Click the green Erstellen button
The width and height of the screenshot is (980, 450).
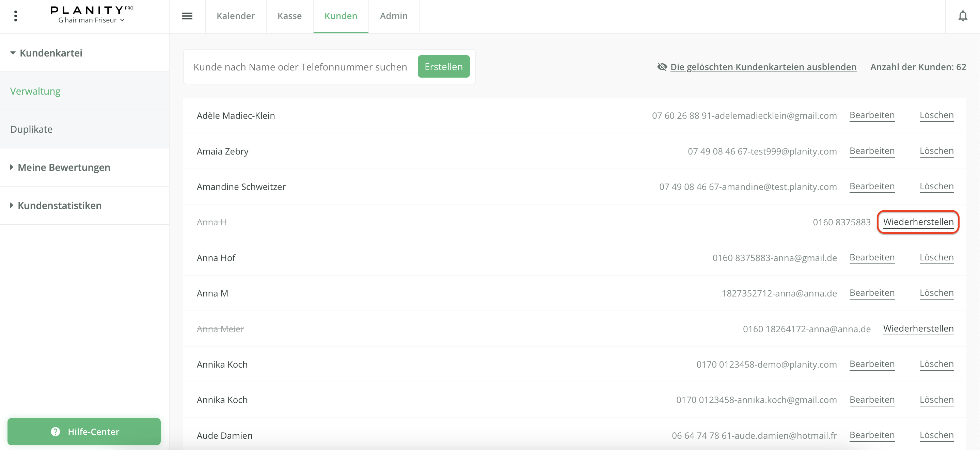click(x=444, y=67)
